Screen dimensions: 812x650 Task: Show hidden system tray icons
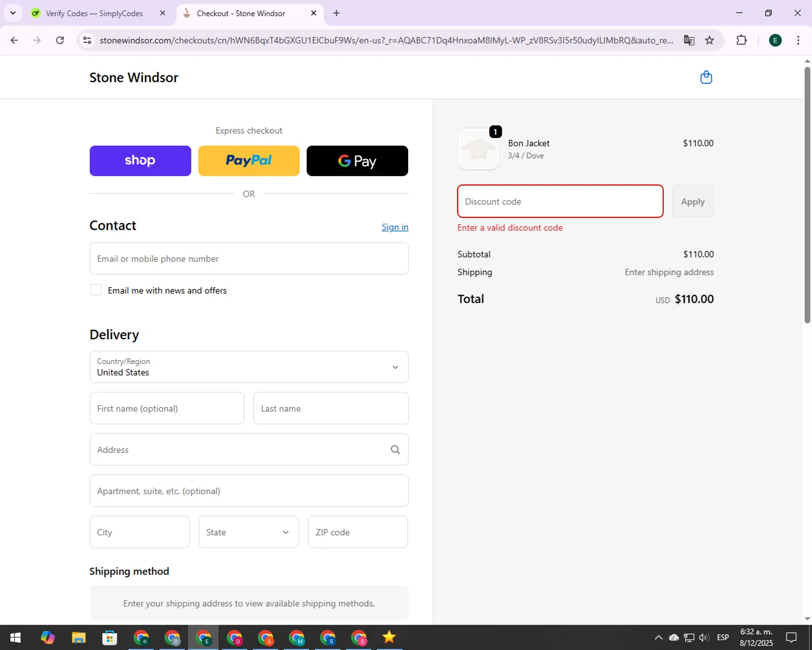click(x=658, y=638)
